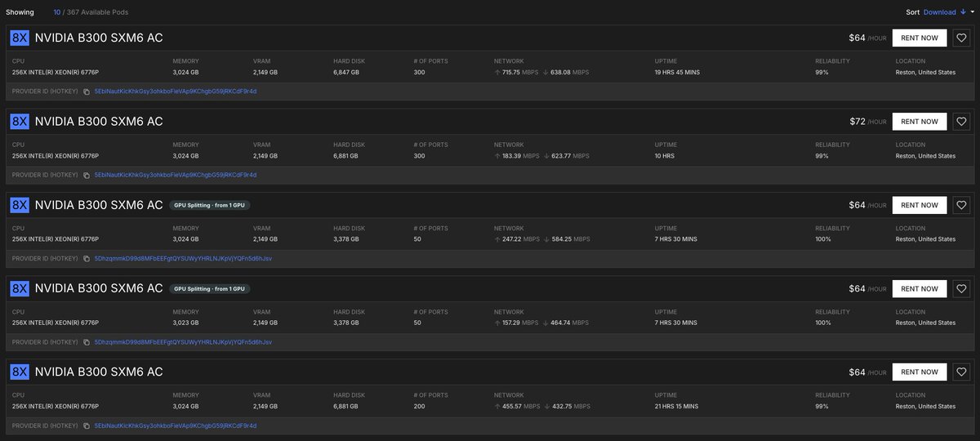Viewport: 980px width, 441px height.
Task: Click GPU Splitting badge on 157.29 MBPS pod
Action: (210, 288)
